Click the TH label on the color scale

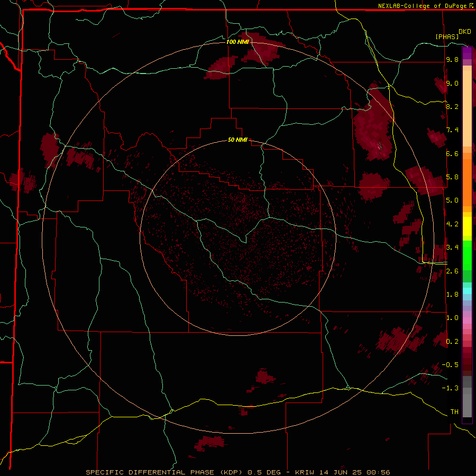(454, 412)
